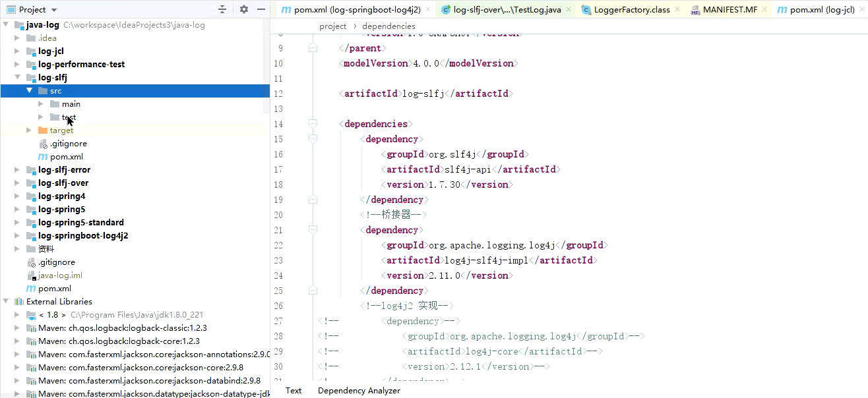Screen dimensions: 868x398
Task: Select the External Libraries bars icon
Action: [x=18, y=302]
